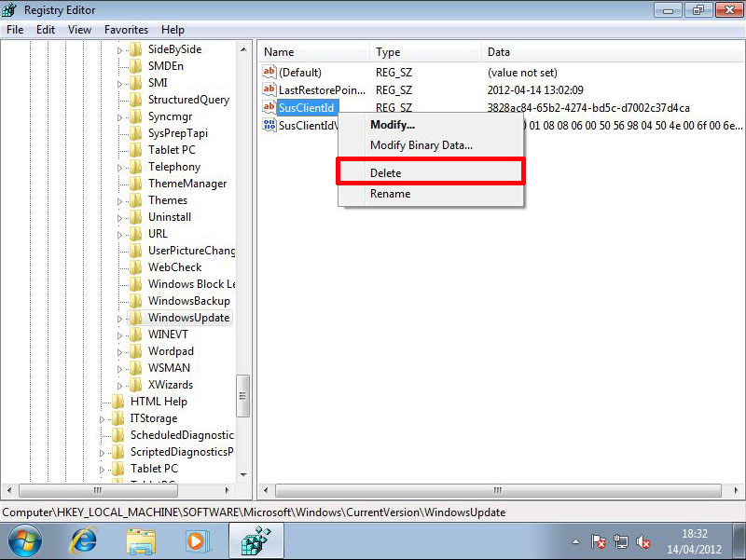Expand the XWizards key

[x=119, y=386]
